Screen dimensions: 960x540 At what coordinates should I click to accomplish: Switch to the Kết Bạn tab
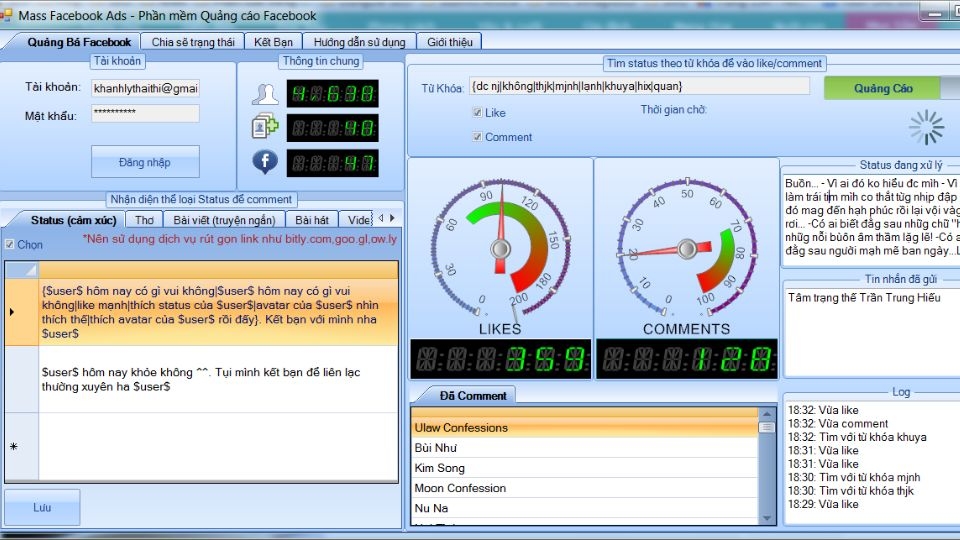click(x=273, y=42)
